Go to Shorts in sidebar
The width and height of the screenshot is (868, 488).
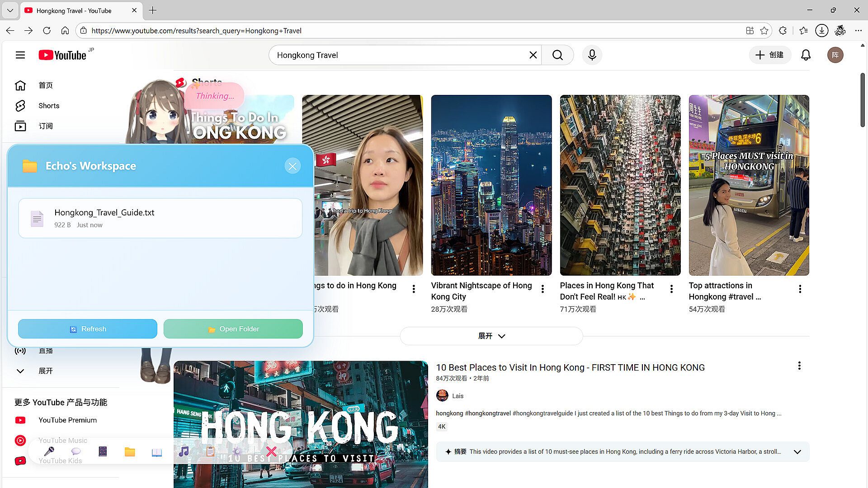pyautogui.click(x=48, y=106)
